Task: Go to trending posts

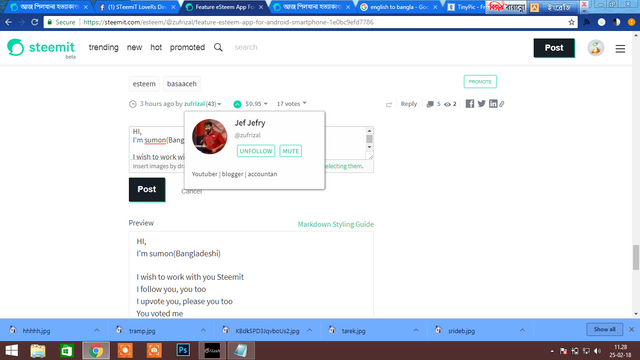Action: coord(104,47)
